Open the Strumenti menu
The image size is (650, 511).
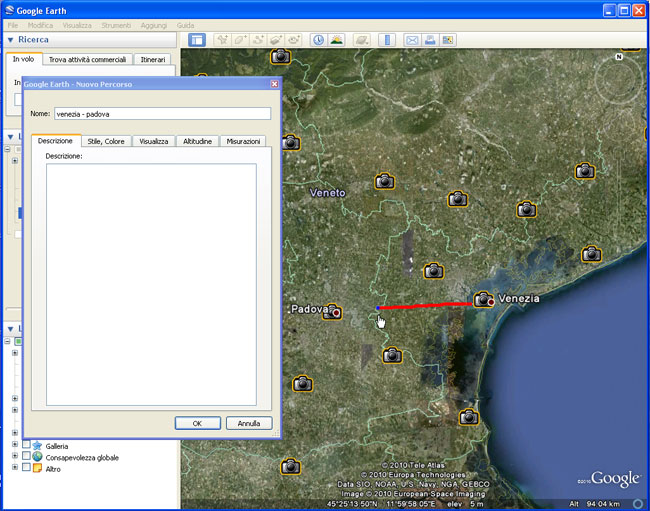(x=116, y=25)
